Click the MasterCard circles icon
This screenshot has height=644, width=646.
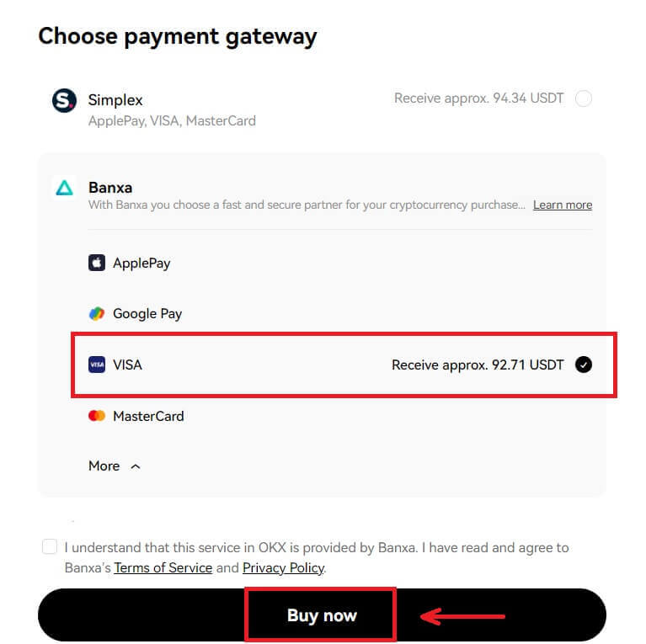(97, 416)
